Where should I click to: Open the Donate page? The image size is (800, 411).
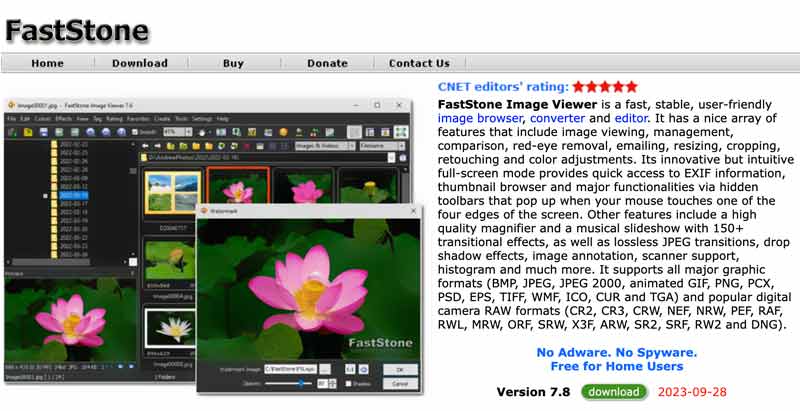(x=327, y=63)
